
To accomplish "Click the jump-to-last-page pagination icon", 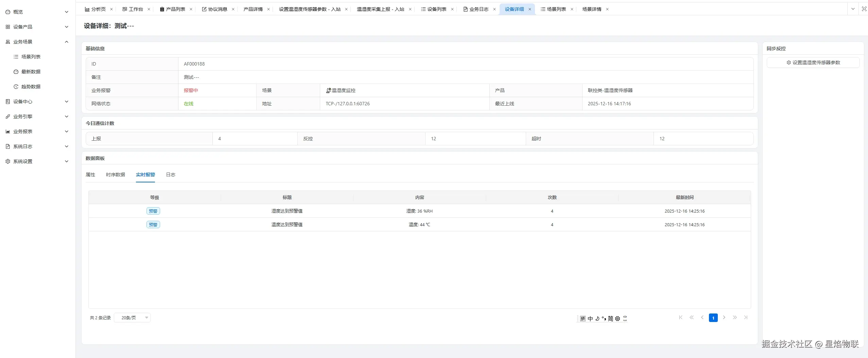I will click(x=746, y=318).
